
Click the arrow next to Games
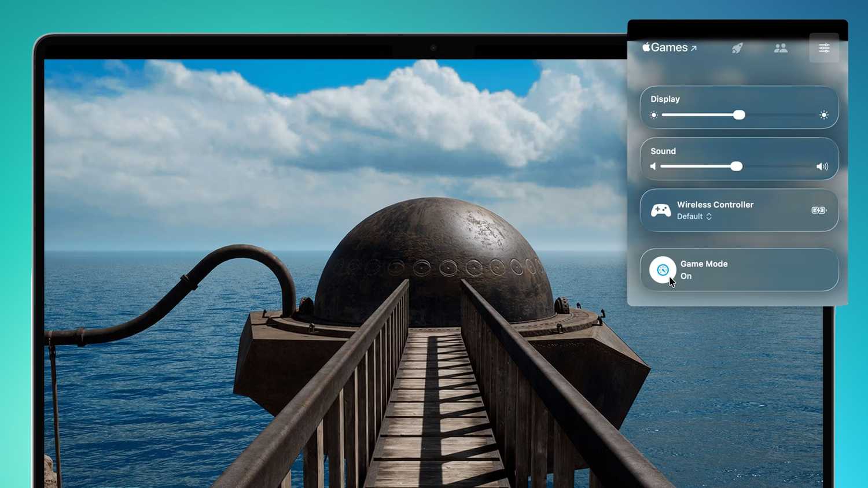click(x=694, y=49)
